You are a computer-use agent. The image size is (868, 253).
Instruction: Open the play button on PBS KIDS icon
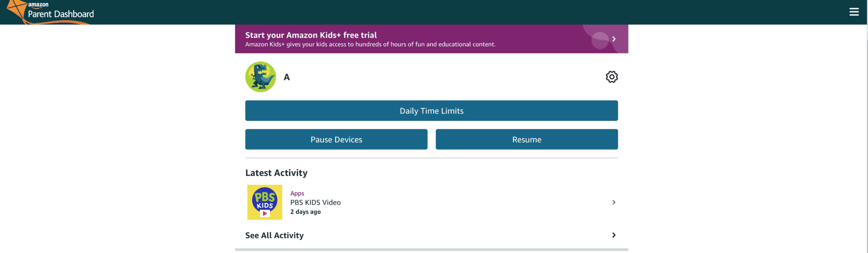[264, 214]
